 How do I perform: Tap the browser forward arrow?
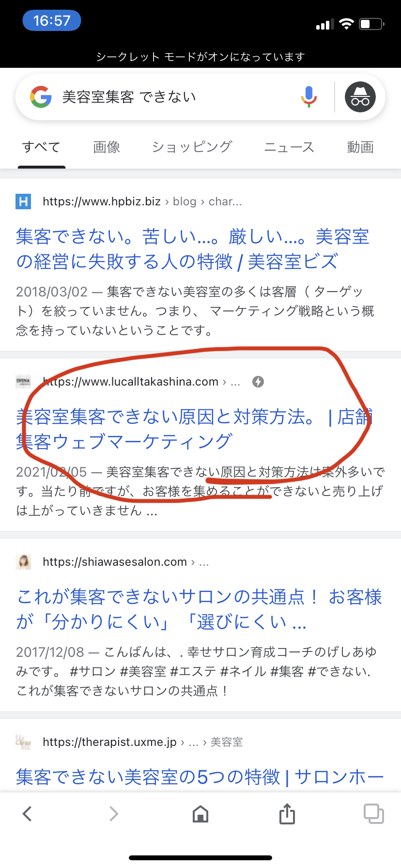click(x=114, y=814)
